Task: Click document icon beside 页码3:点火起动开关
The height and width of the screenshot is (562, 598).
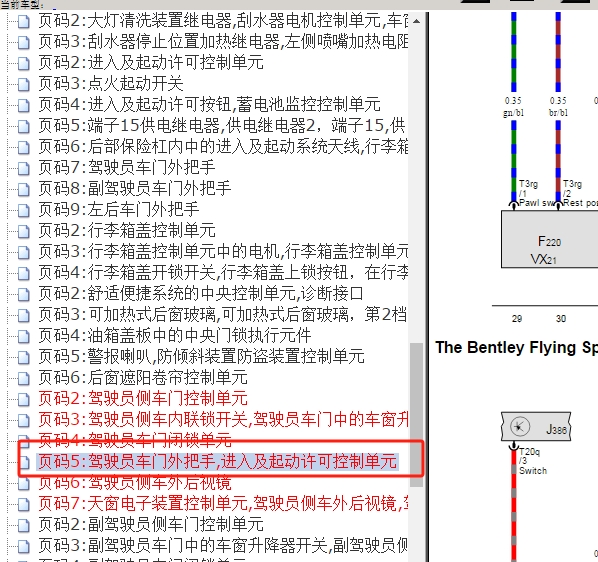Action: tap(23, 84)
